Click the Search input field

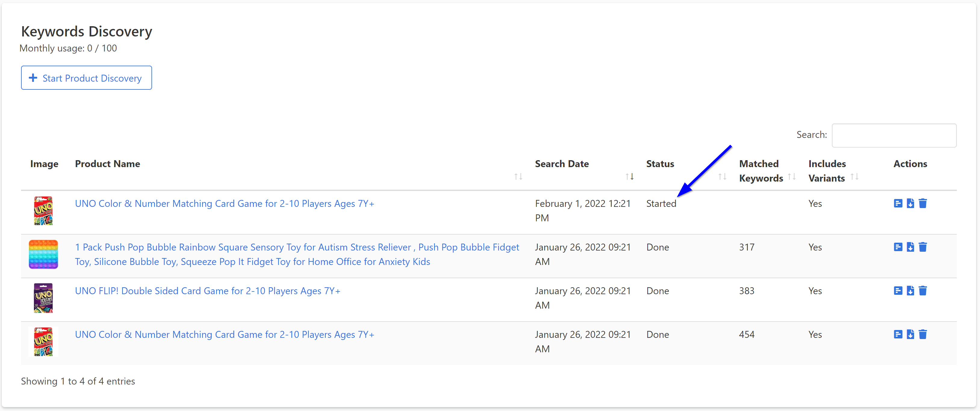point(894,135)
